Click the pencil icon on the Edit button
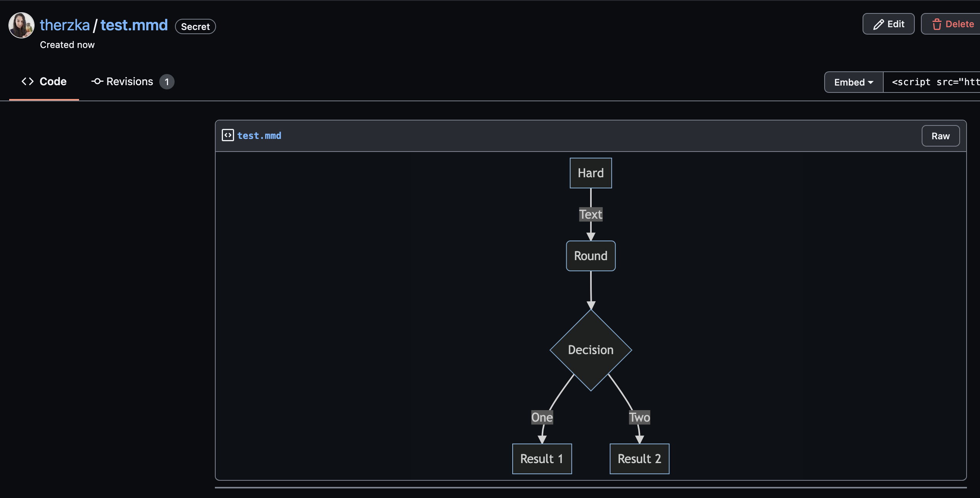Viewport: 980px width, 498px height. 879,24
